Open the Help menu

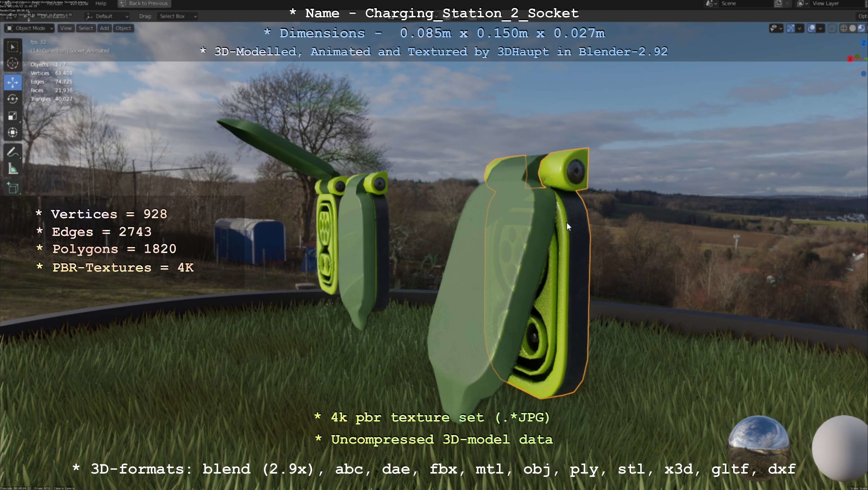(101, 3)
